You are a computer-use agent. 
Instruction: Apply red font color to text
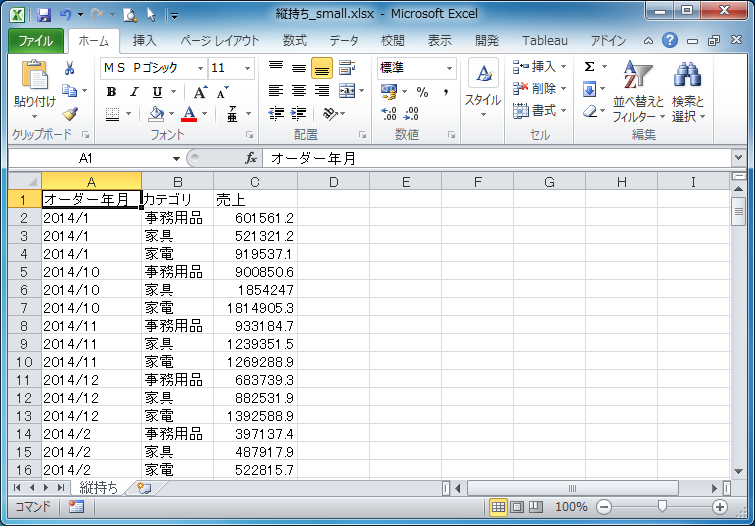click(x=189, y=114)
